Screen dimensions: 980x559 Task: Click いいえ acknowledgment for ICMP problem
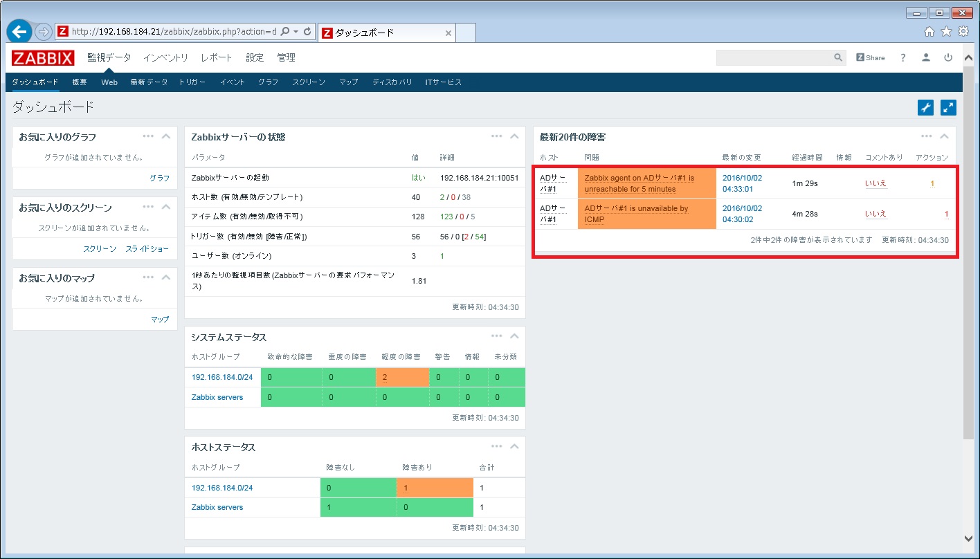click(875, 214)
